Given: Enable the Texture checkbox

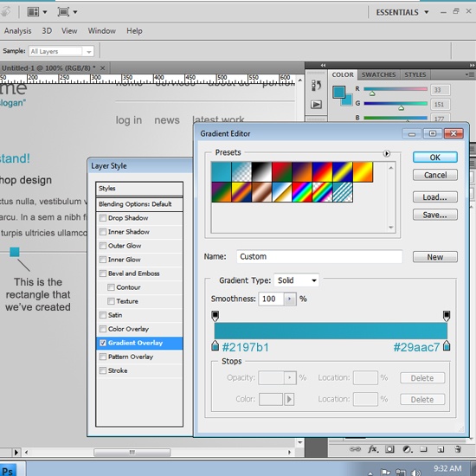Looking at the screenshot, I should 111,301.
